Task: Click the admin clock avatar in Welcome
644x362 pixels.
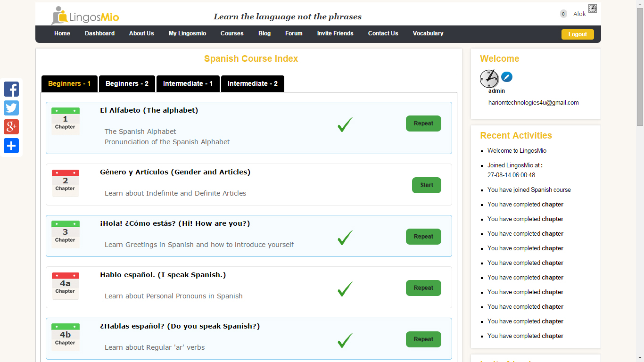Action: (489, 78)
